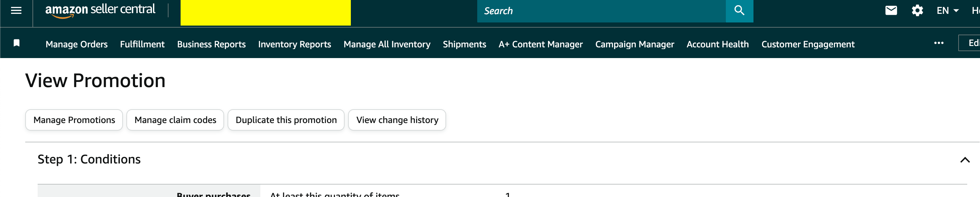Click Duplicate this promotion button
Viewport: 980px width, 197px height.
(x=286, y=120)
